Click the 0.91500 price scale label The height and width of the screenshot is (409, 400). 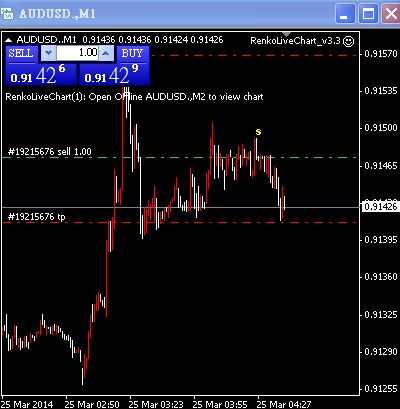[x=381, y=128]
